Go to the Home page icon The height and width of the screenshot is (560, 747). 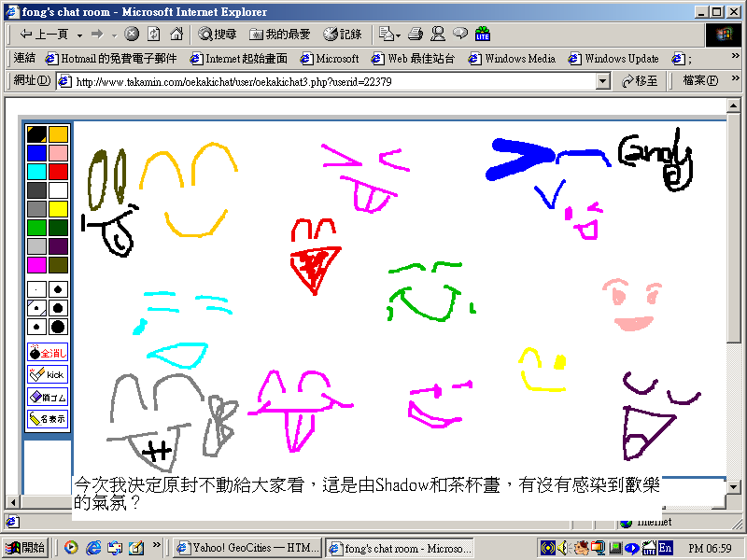[176, 34]
